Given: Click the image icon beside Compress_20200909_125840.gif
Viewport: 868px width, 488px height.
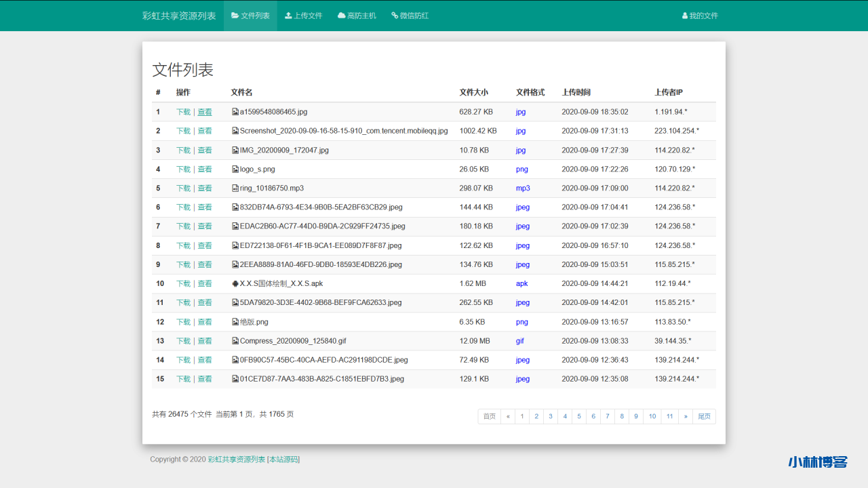Looking at the screenshot, I should pos(235,341).
